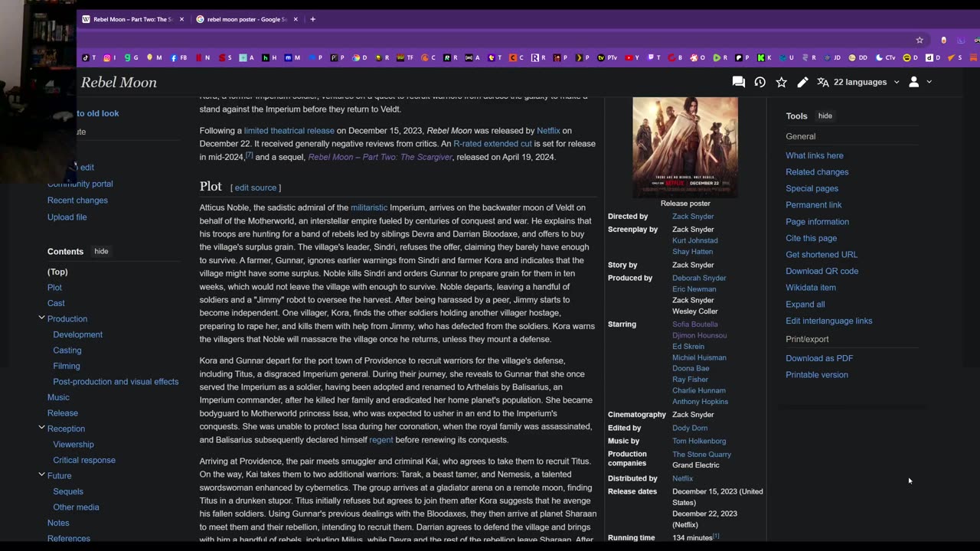Open Tom Holkenborg link in infobox
Screen dimensions: 980x551
[x=699, y=441]
